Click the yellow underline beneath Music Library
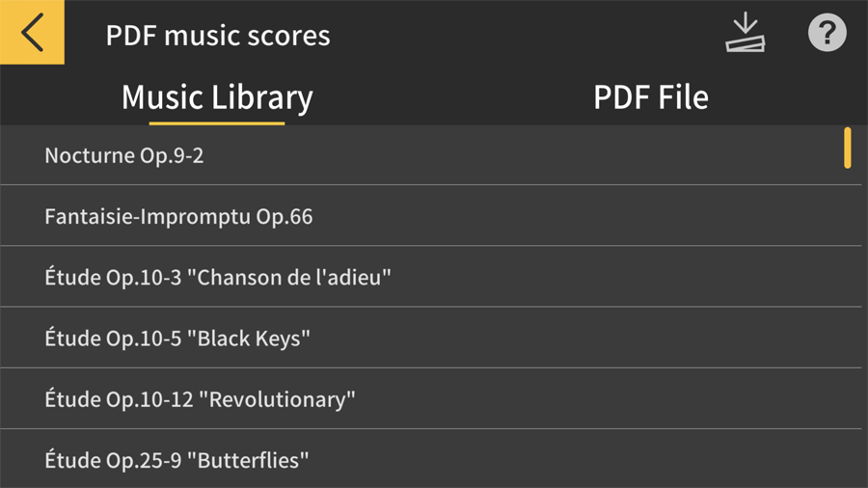This screenshot has height=488, width=868. tap(217, 122)
